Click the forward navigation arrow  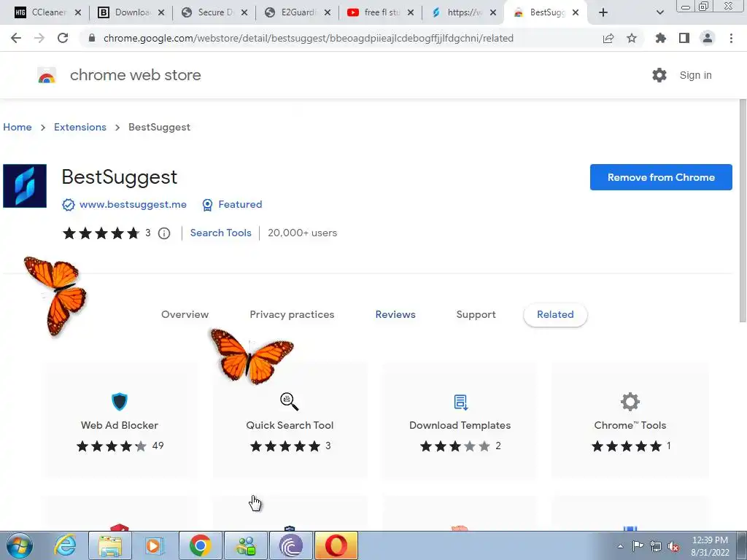point(39,38)
